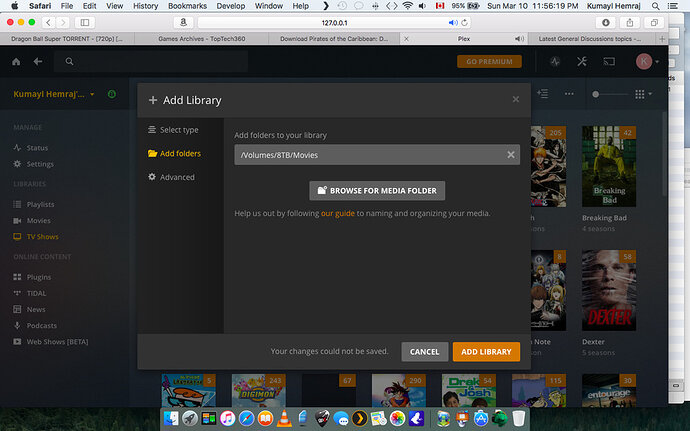Open the user avatar K menu
This screenshot has width=690, height=431.
click(x=647, y=62)
